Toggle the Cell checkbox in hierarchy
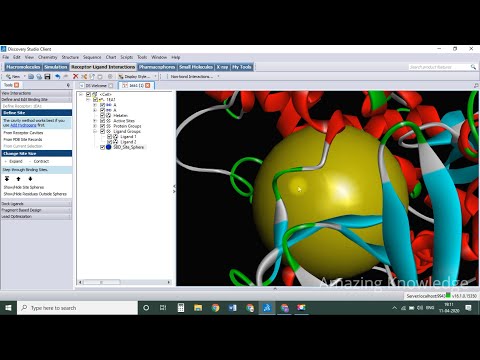The width and height of the screenshot is (480, 360). pos(88,95)
